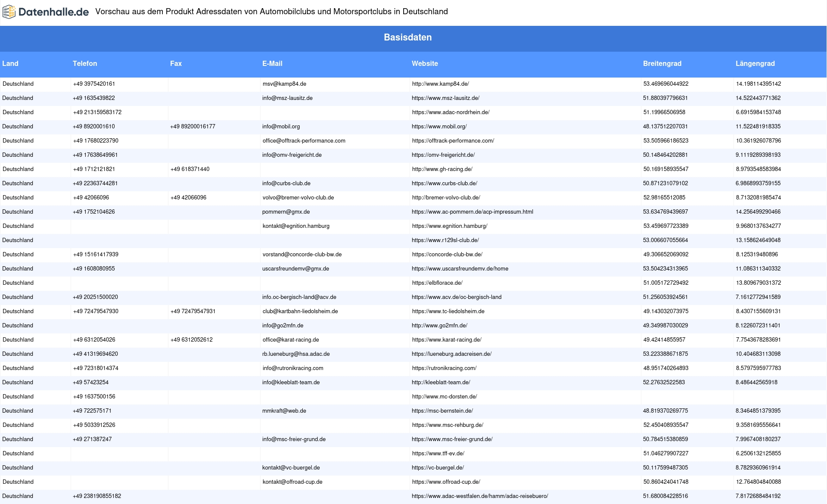Open the adac-westfalen.de hamm reisebuero link
This screenshot has height=504, width=827.
[x=480, y=496]
